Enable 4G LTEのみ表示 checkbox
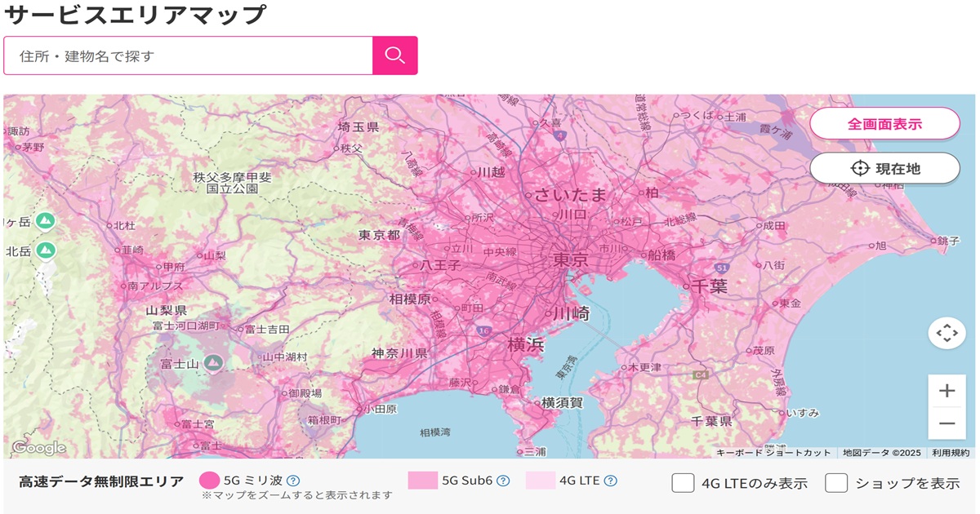980x514 pixels. [x=683, y=483]
